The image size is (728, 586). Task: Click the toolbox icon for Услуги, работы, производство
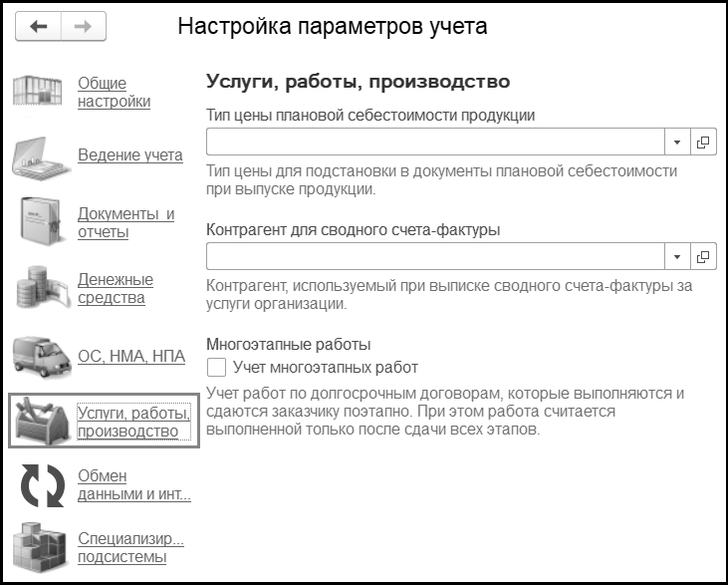point(42,421)
